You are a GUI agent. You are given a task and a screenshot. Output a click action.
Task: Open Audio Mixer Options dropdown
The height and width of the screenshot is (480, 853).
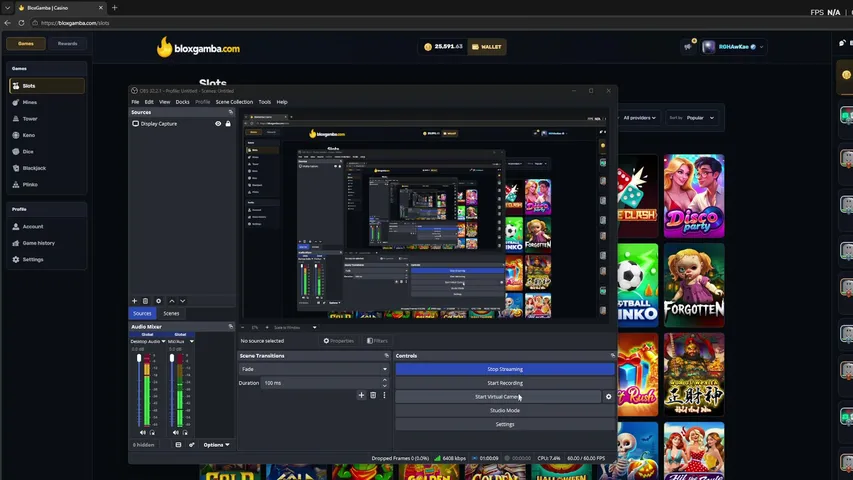[x=216, y=445]
